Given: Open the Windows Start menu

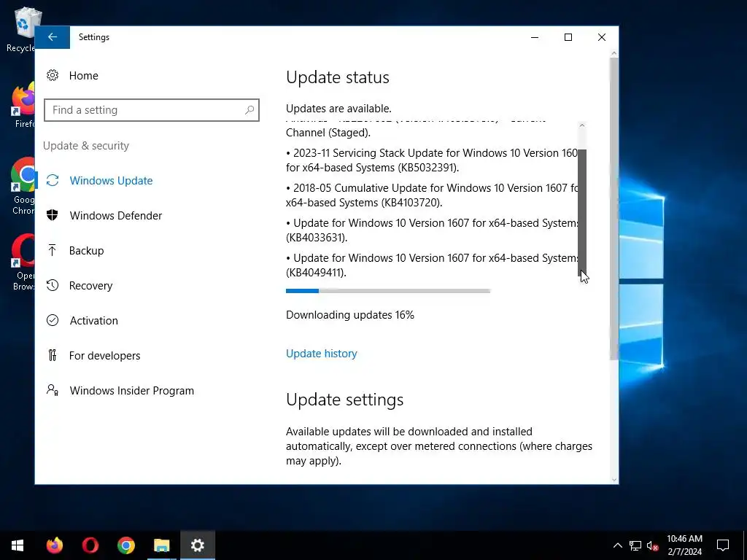Looking at the screenshot, I should point(18,545).
